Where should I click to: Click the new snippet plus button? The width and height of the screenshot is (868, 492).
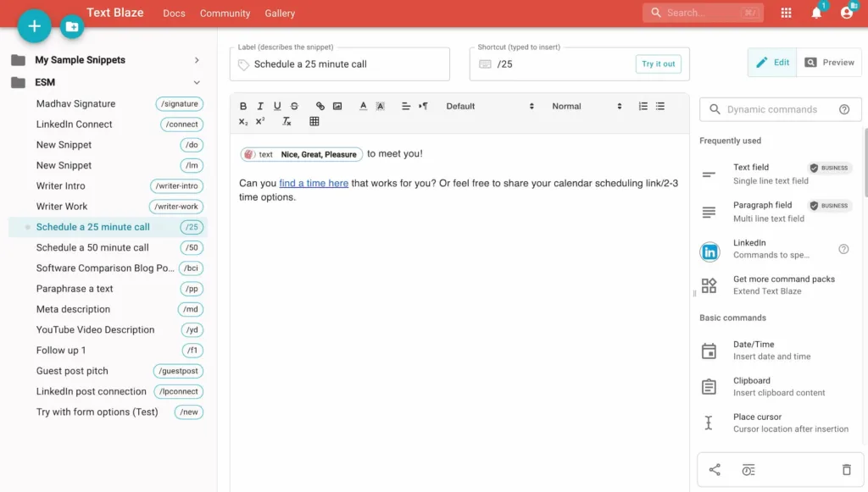click(x=34, y=26)
